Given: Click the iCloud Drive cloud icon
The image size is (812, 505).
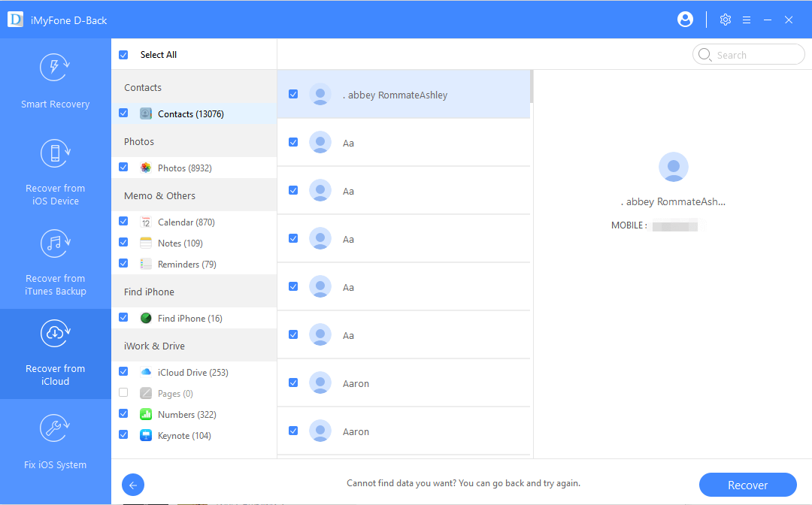Looking at the screenshot, I should point(146,372).
